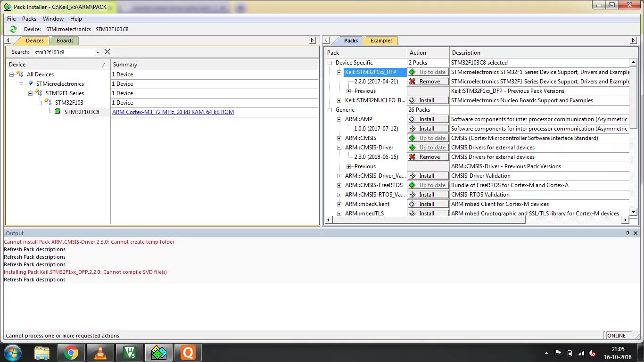Remove the 2.3.0 (2018-06-15) CMSIS-Driver version
Viewport: 644px width, 362px height.
tap(428, 157)
